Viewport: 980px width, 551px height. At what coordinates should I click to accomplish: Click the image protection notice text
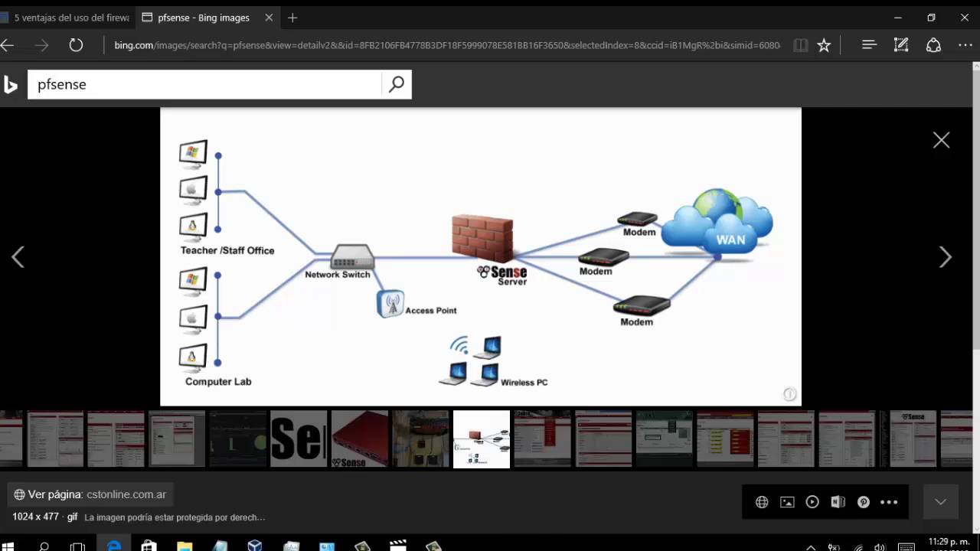click(175, 517)
